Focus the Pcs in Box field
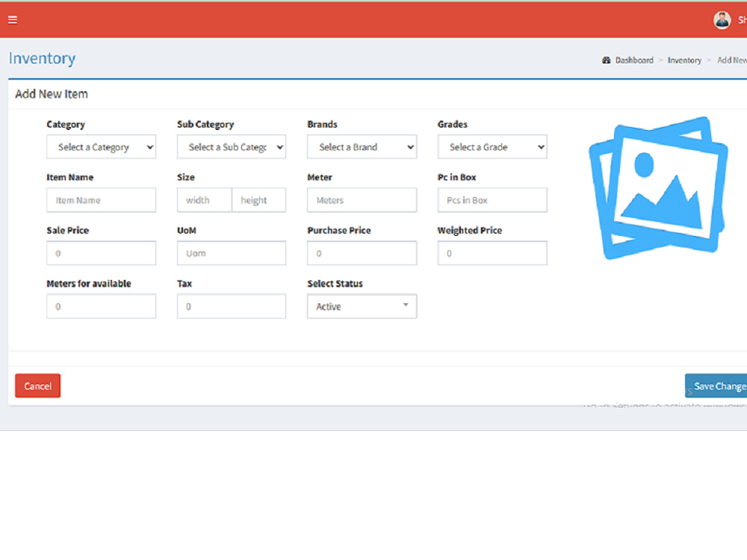This screenshot has height=560, width=747. [x=492, y=200]
